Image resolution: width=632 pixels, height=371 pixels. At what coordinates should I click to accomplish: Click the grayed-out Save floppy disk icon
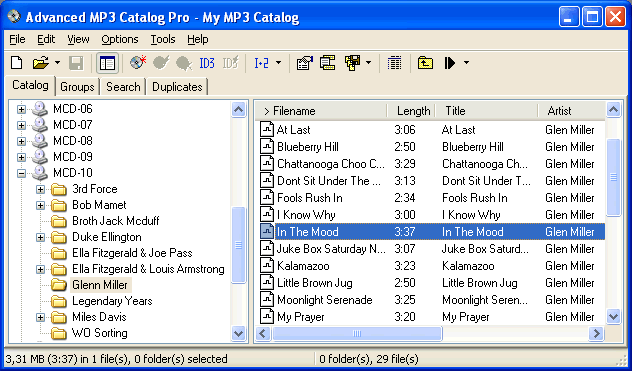pos(76,63)
